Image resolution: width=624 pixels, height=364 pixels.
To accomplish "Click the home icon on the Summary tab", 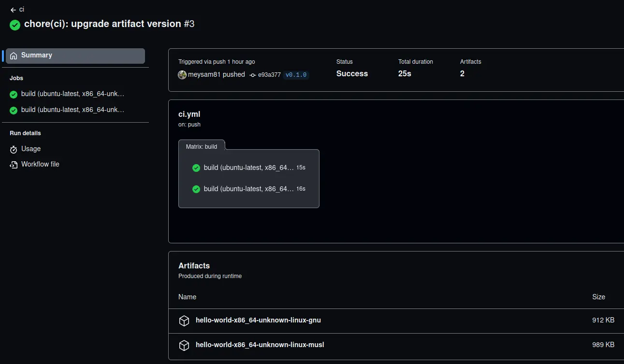I will (x=14, y=56).
